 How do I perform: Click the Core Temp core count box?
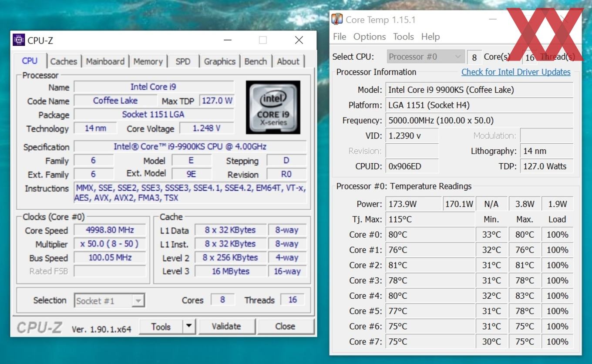coord(474,57)
